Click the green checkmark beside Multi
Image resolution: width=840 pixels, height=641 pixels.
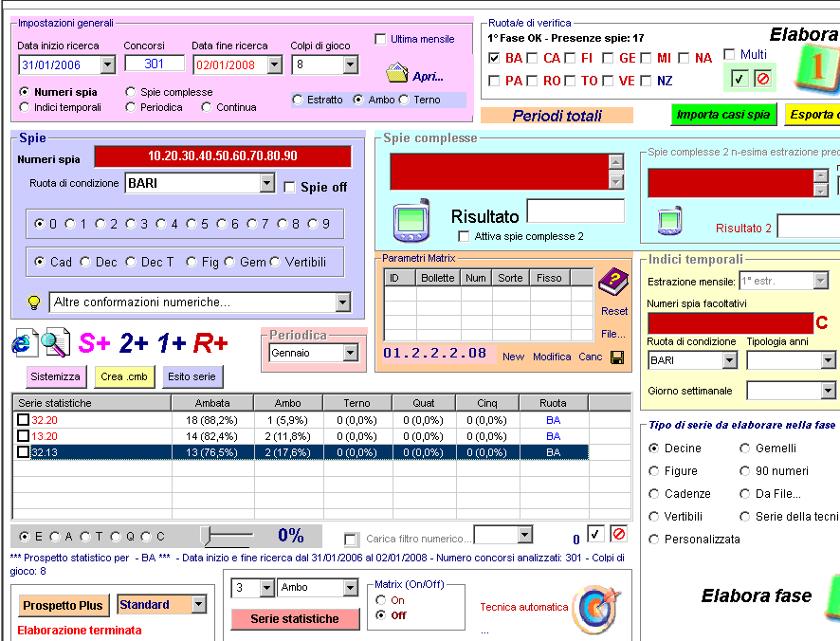tap(740, 80)
